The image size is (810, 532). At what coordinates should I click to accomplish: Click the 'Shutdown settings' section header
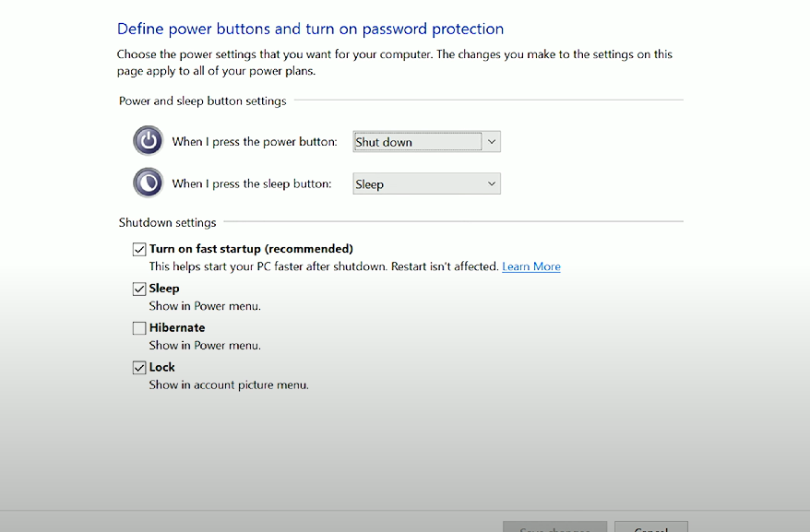(167, 222)
